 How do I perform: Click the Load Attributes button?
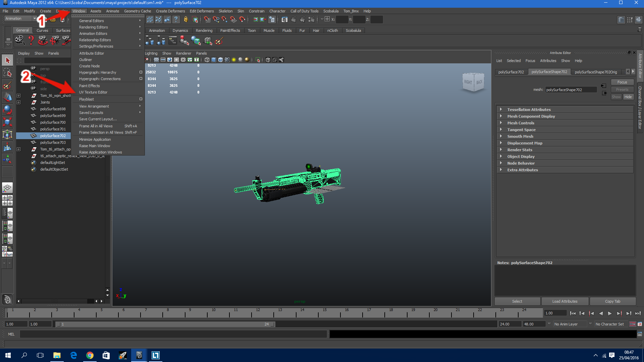pos(565,301)
